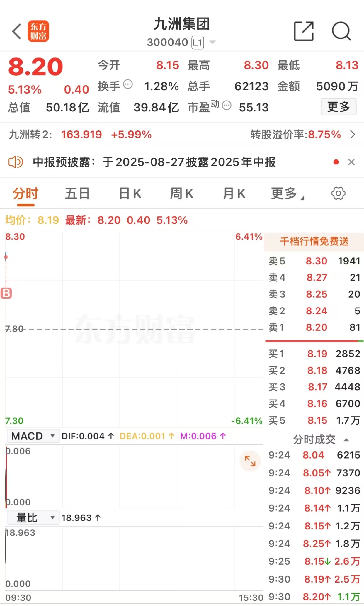Open the 九洲转2 bond details chevron
This screenshot has height=606, width=364.
[353, 135]
